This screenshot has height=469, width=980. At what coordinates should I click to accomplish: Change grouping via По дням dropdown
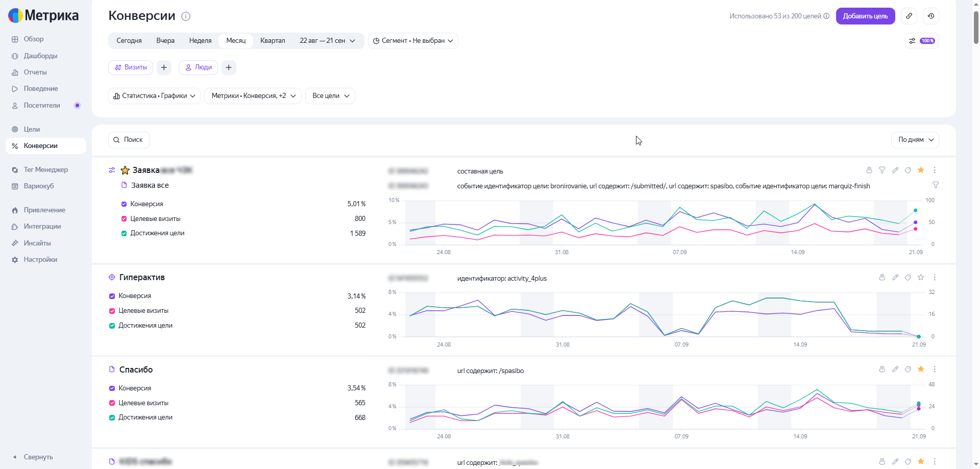(915, 140)
